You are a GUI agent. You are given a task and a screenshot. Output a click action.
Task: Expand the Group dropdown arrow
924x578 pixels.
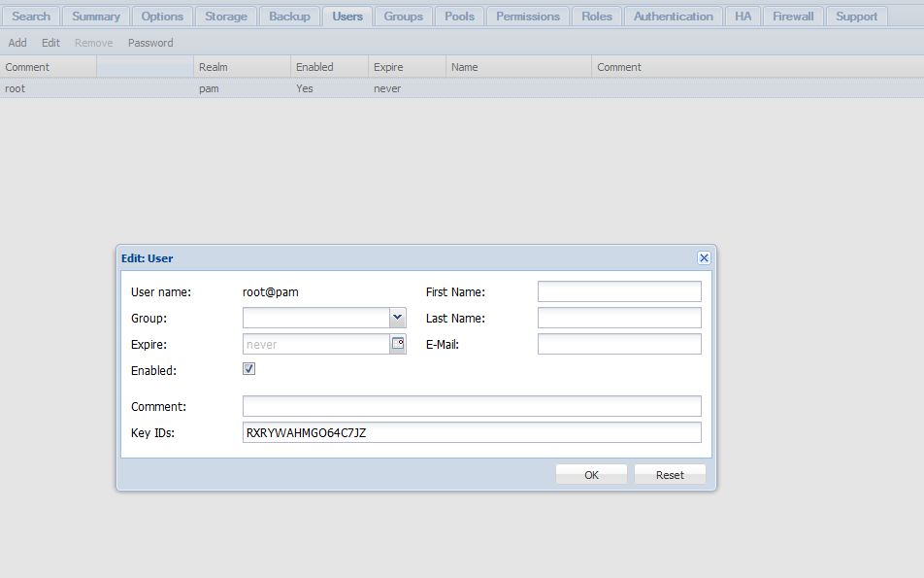[x=397, y=318]
